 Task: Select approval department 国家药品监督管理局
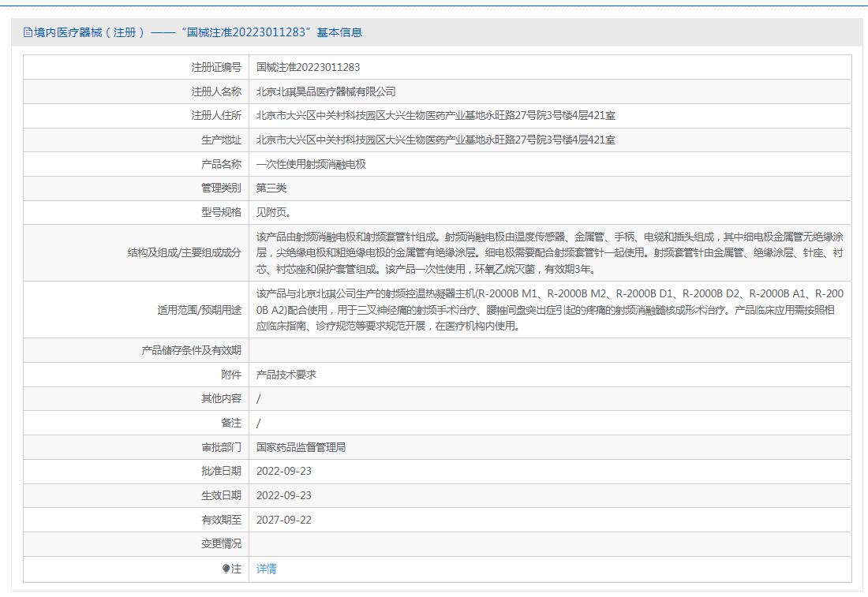click(x=301, y=447)
